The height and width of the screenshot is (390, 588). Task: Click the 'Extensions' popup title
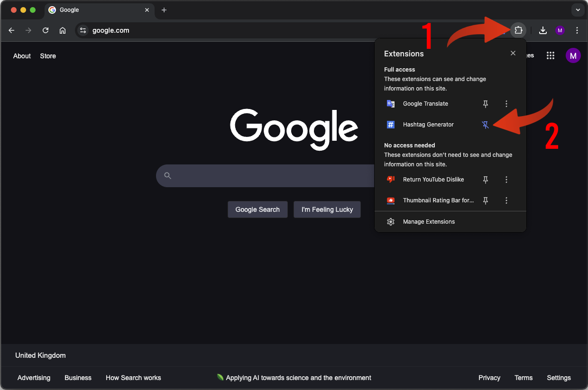tap(404, 54)
